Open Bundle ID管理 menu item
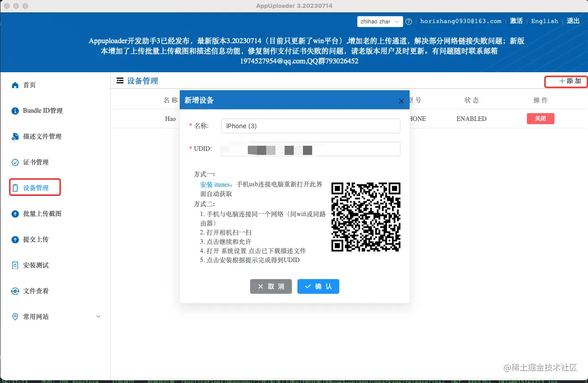 click(x=43, y=111)
